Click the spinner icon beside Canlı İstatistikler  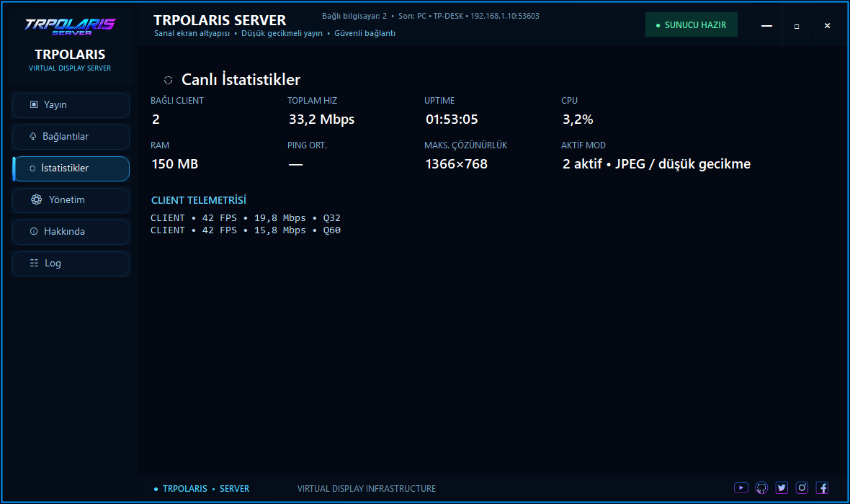click(168, 80)
